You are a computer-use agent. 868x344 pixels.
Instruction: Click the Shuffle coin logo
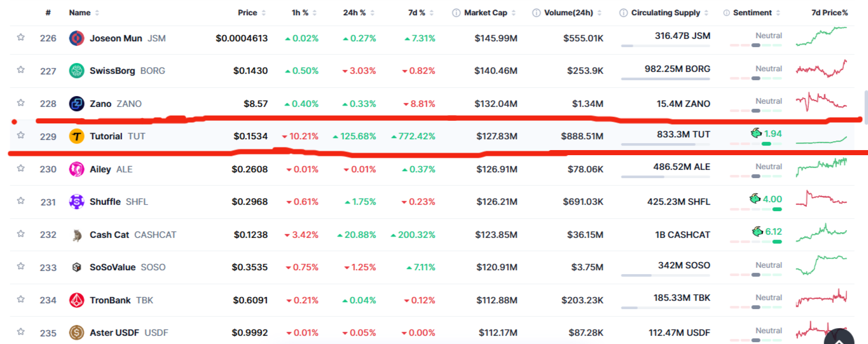76,202
